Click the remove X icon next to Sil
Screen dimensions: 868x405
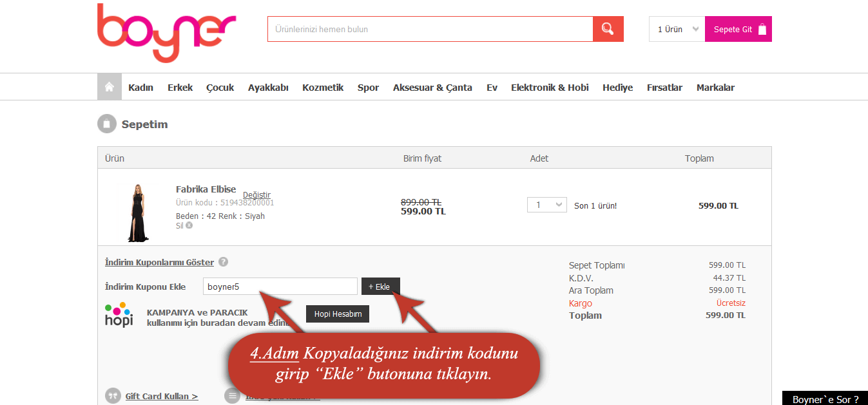pos(189,225)
